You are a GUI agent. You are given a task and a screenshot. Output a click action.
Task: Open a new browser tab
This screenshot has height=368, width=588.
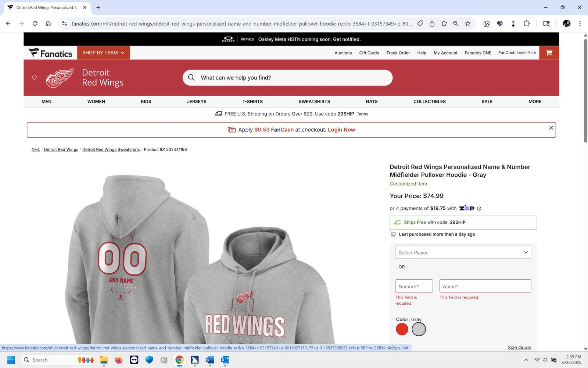(98, 7)
